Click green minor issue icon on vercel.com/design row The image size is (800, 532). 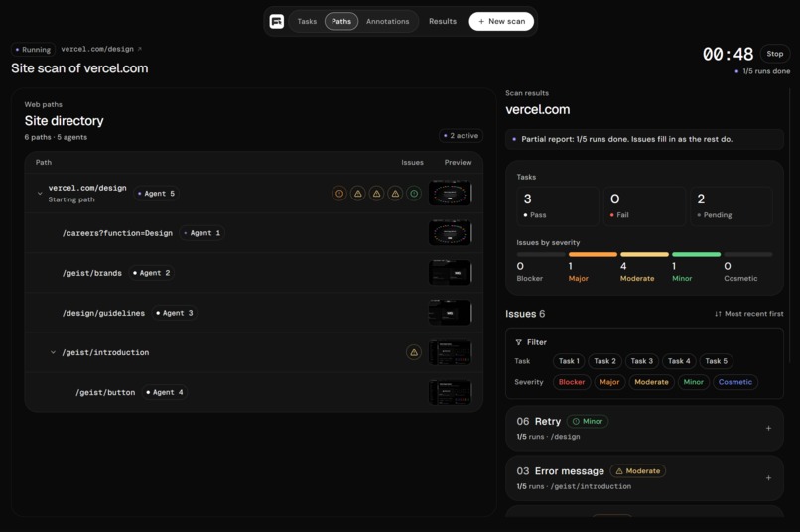tap(414, 194)
